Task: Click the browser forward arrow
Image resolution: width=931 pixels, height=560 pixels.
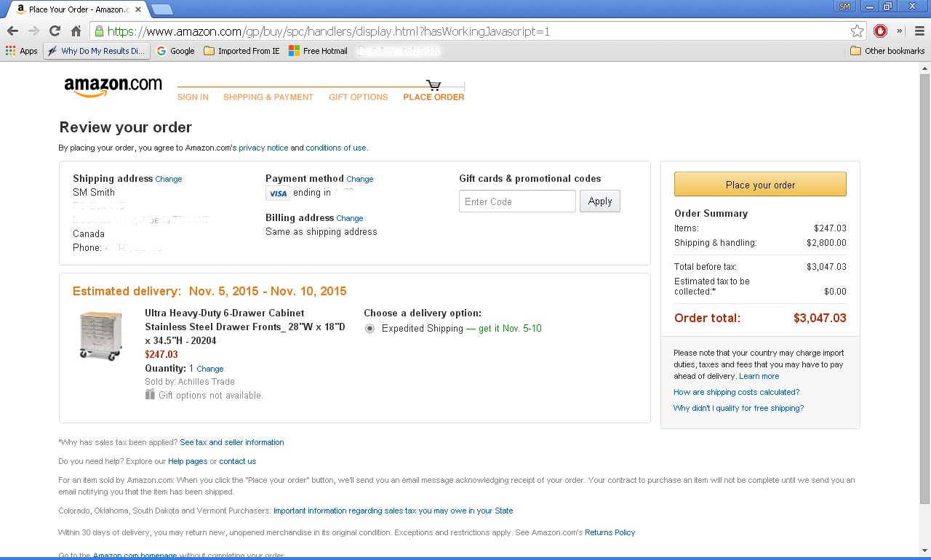Action: pos(33,31)
